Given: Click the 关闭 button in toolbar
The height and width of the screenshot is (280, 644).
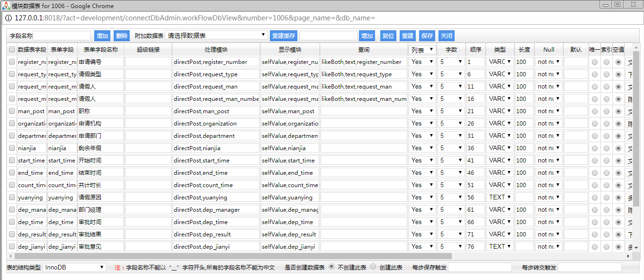Looking at the screenshot, I should 446,36.
